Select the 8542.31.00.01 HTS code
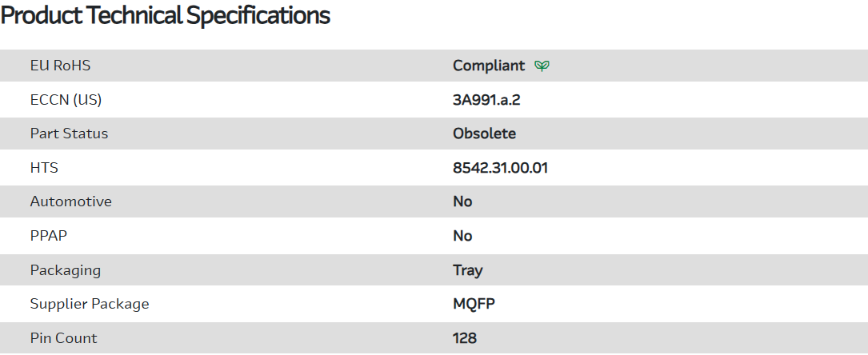The width and height of the screenshot is (868, 355). [500, 168]
